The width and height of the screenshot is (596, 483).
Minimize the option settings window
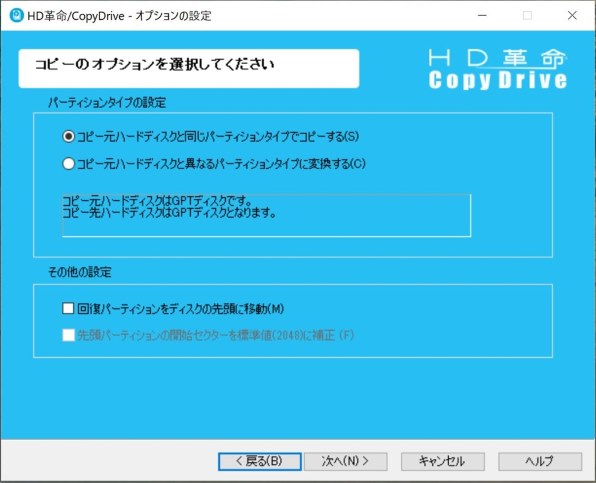(482, 16)
